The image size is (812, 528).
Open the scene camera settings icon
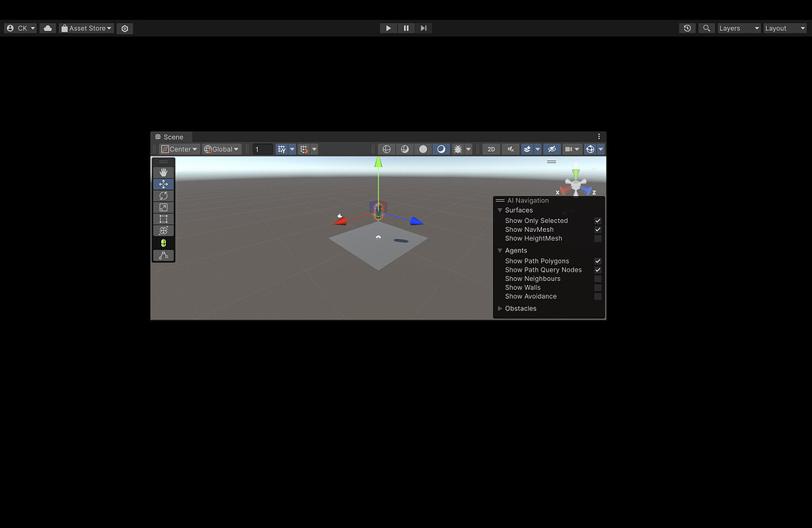[x=569, y=148]
